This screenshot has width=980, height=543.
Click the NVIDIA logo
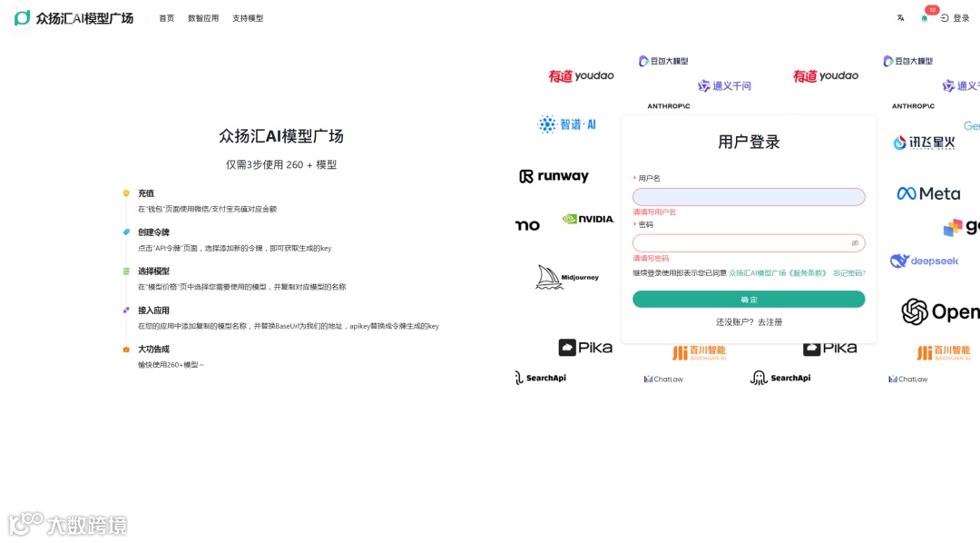tap(588, 219)
